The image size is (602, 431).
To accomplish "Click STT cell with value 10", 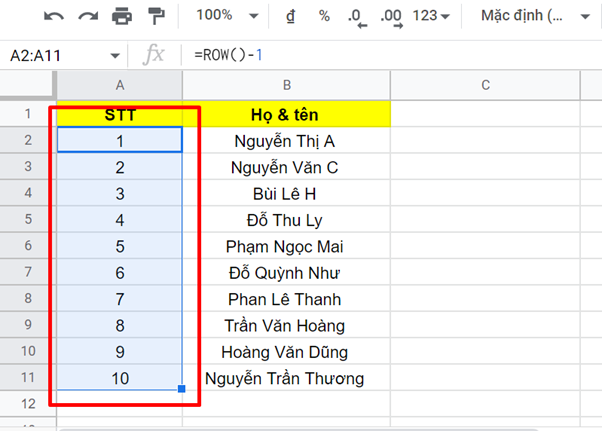I will point(120,378).
